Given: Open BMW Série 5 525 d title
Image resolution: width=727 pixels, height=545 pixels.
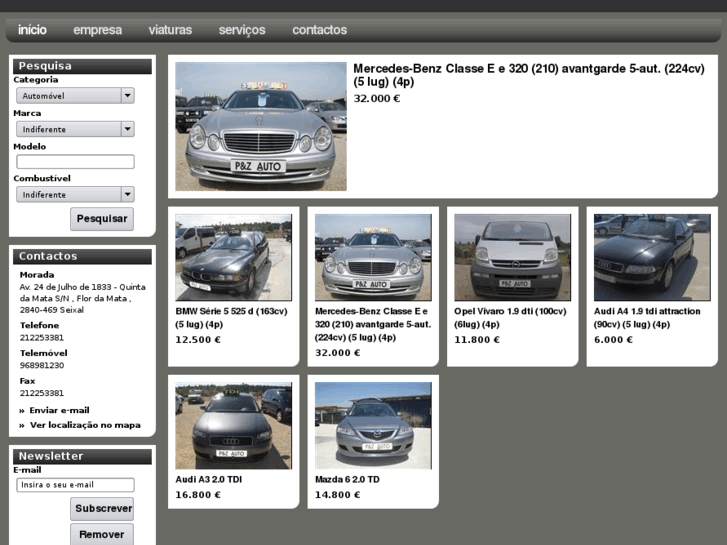Looking at the screenshot, I should [x=231, y=318].
